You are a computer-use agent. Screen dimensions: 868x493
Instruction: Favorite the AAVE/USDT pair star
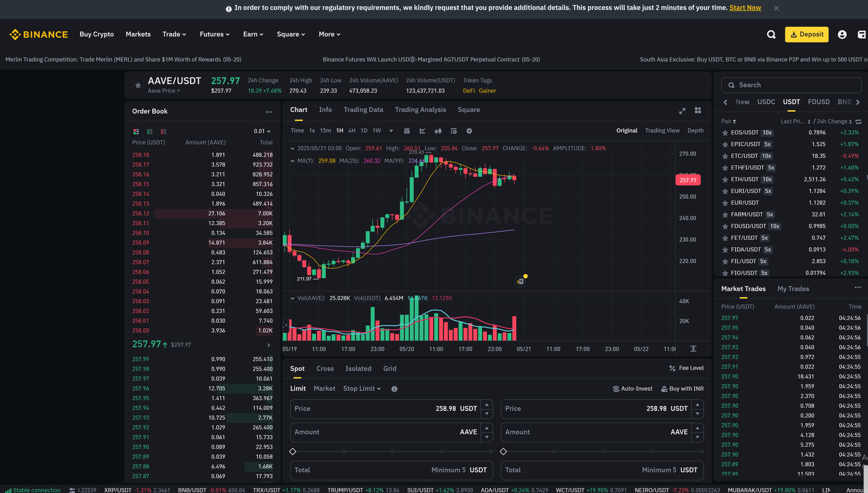coord(138,85)
